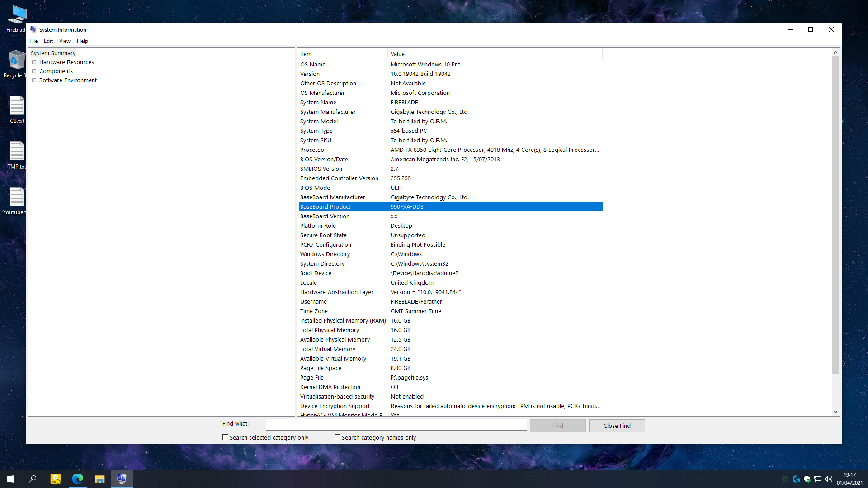868x488 pixels.
Task: Open File Explorer from the taskbar
Action: pyautogui.click(x=99, y=479)
